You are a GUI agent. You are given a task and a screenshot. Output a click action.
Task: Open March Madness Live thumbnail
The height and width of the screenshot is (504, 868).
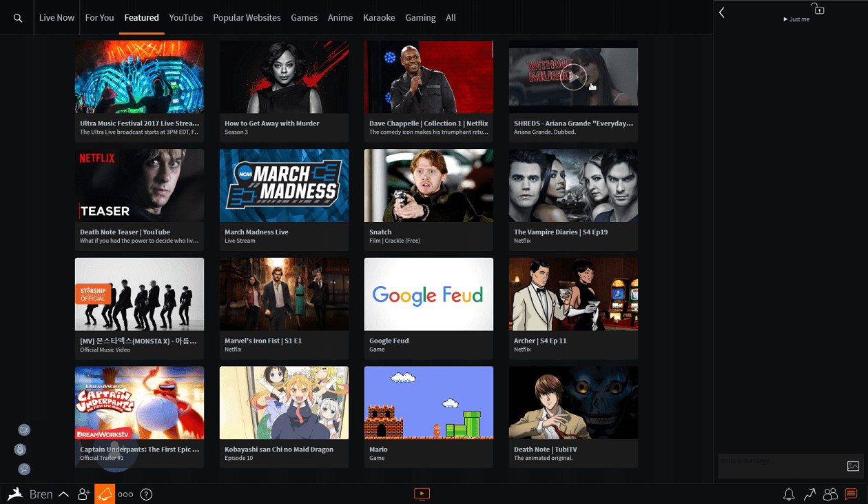tap(284, 185)
